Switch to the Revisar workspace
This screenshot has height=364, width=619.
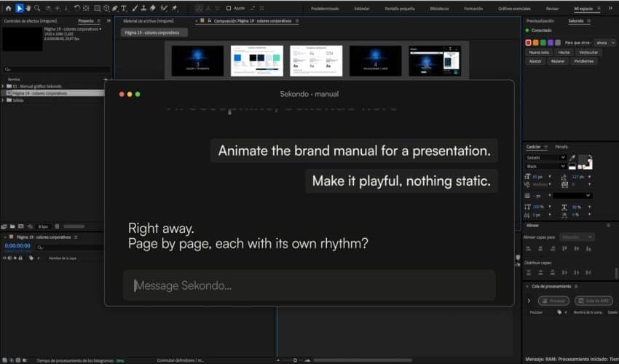pyautogui.click(x=552, y=9)
